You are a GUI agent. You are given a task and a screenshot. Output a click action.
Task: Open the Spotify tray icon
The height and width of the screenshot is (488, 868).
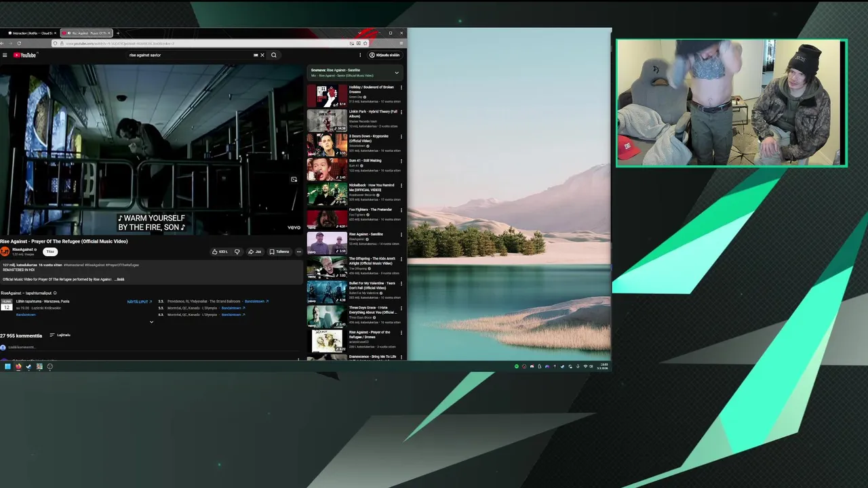coord(516,367)
